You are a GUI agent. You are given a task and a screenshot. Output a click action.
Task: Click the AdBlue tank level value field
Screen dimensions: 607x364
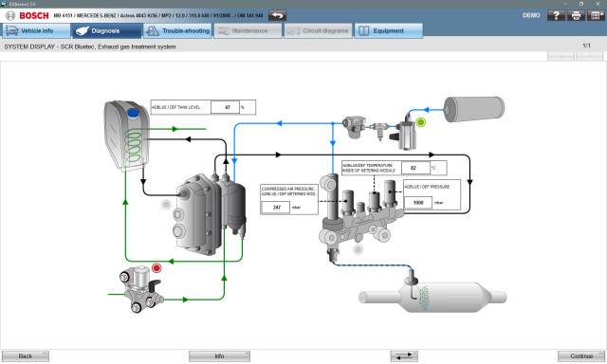(x=226, y=107)
